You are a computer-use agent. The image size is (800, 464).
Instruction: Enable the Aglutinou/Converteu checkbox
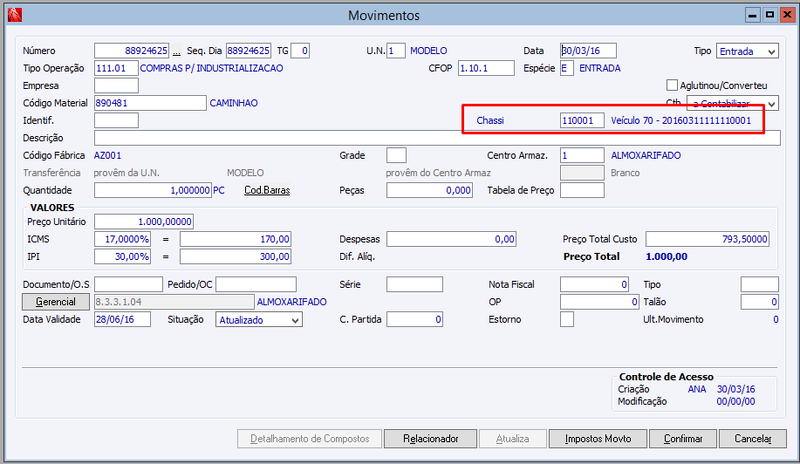point(672,85)
